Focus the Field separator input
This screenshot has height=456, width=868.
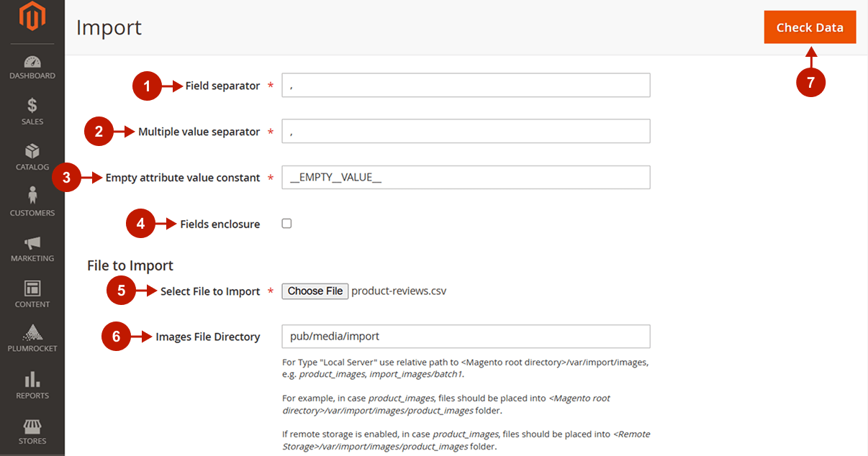point(466,85)
